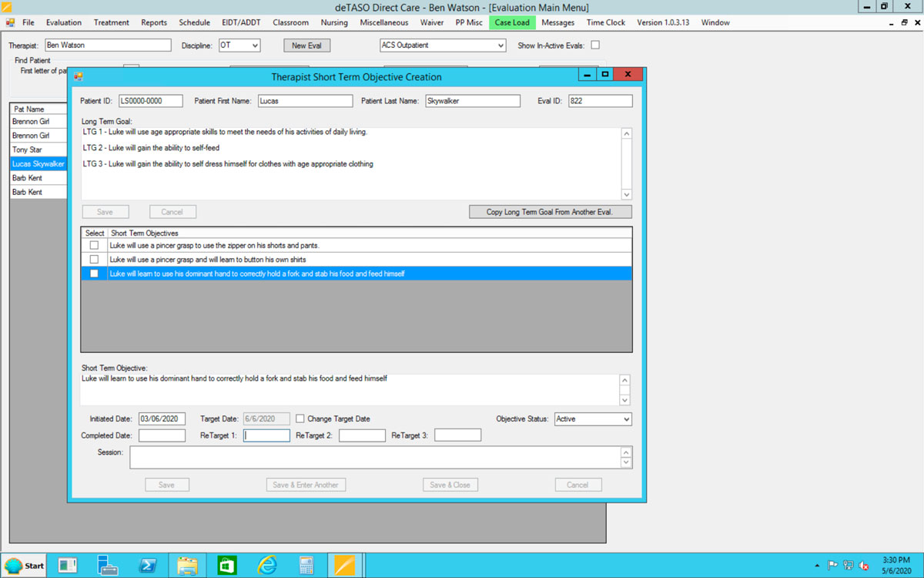Open File Explorer from the taskbar
The image size is (924, 578).
coord(187,565)
